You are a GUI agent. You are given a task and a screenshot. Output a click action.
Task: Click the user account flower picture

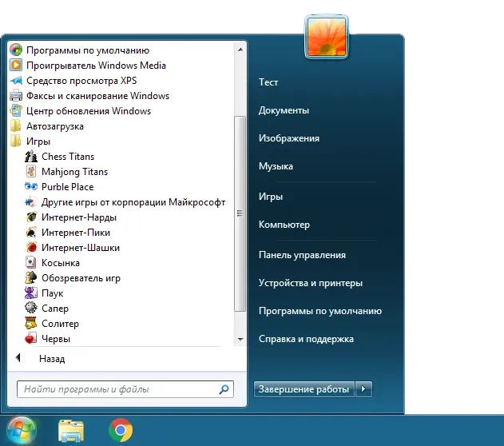(x=326, y=36)
